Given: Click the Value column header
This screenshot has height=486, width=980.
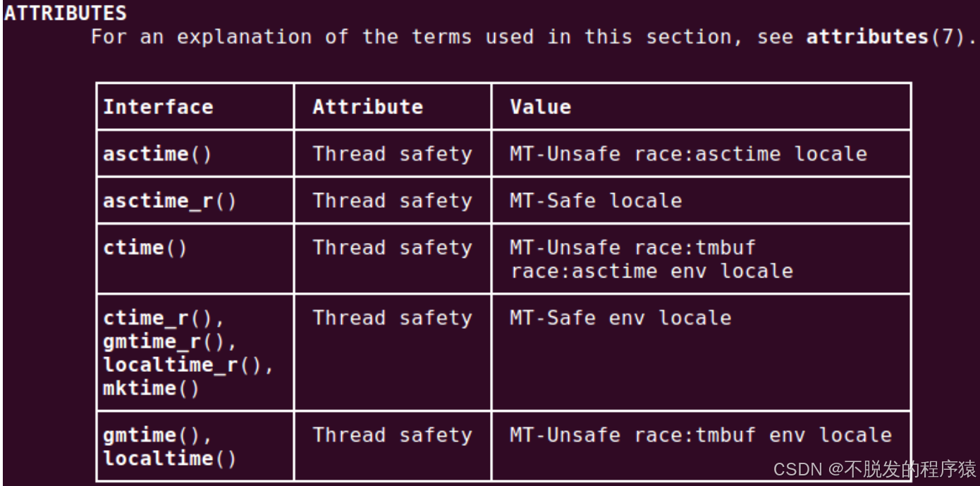Looking at the screenshot, I should coord(540,107).
